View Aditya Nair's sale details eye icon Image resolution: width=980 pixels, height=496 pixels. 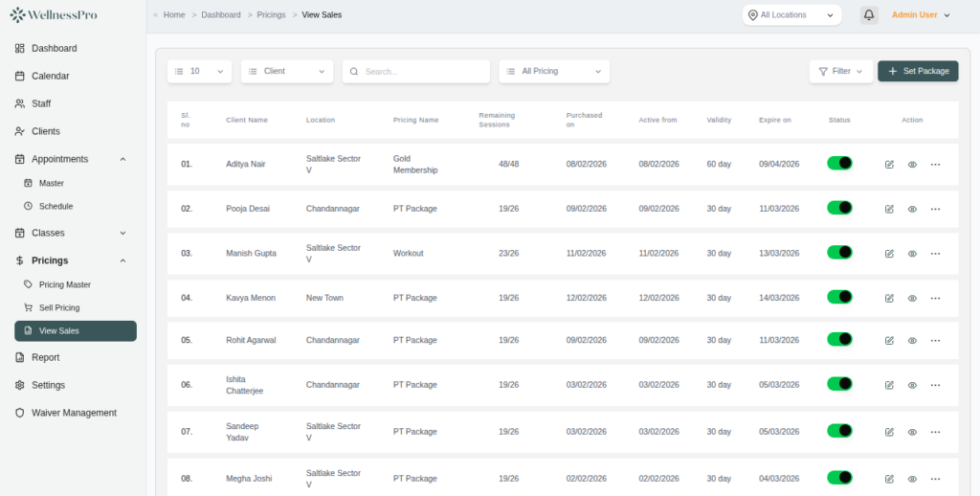pos(912,165)
